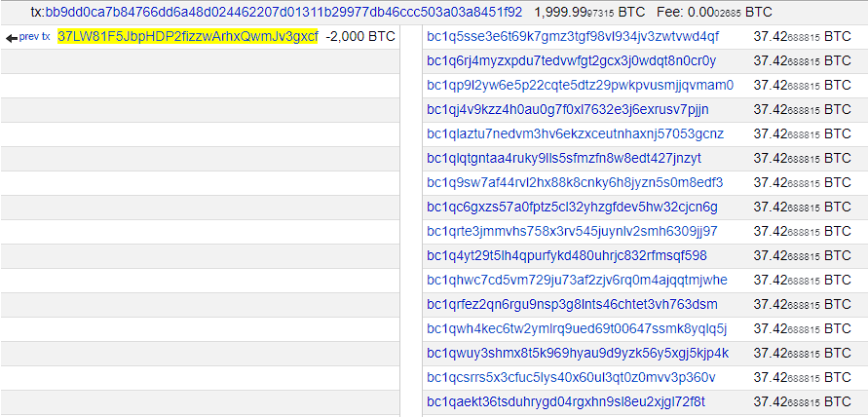The width and height of the screenshot is (868, 417).
Task: Click address bc1qcsrrs5x3cfuc5lys
Action: (x=571, y=377)
